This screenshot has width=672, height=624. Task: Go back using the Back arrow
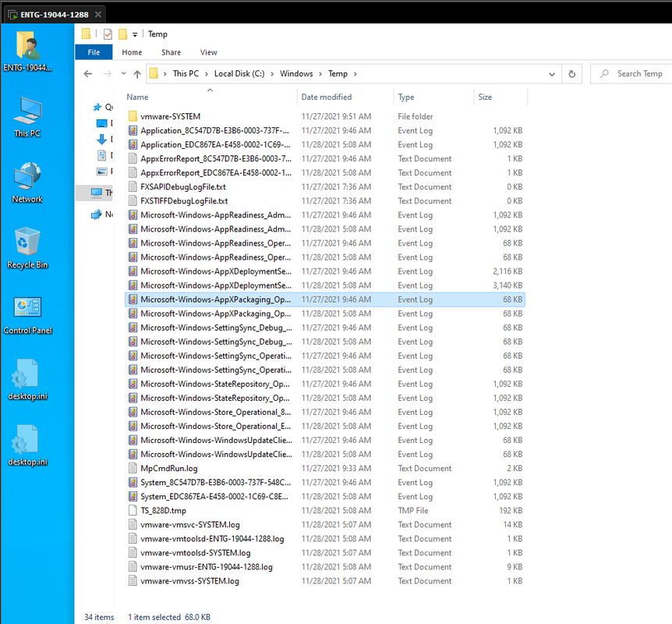pos(88,74)
